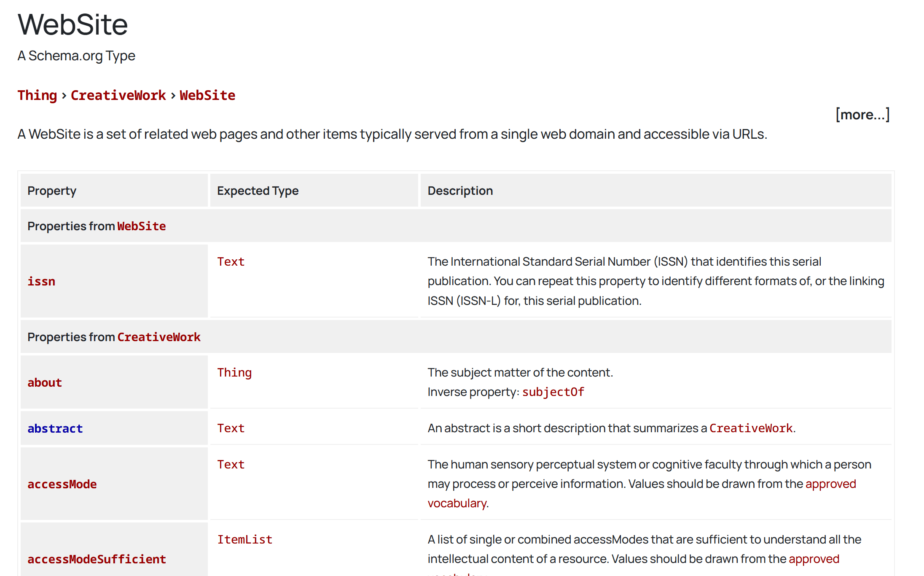Viewport: 924px width, 576px height.
Task: Open the issn property link
Action: tap(41, 281)
